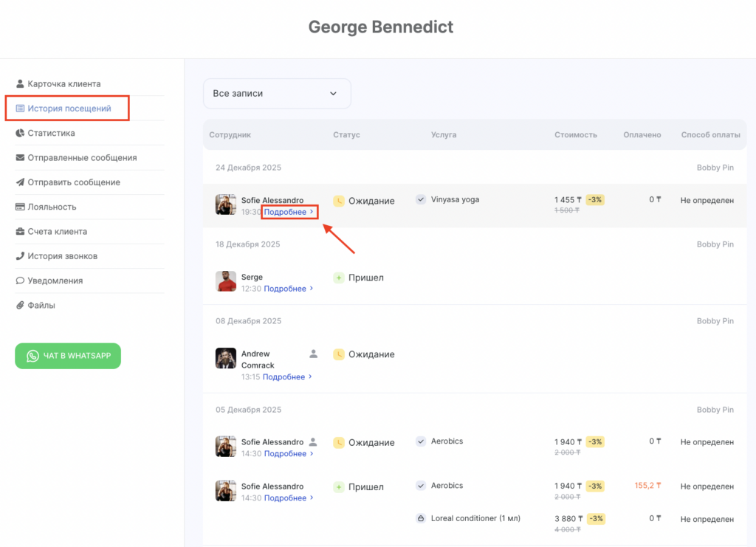
Task: Click Sofie Alessandro's avatar on 24 Декабря
Action: [226, 204]
